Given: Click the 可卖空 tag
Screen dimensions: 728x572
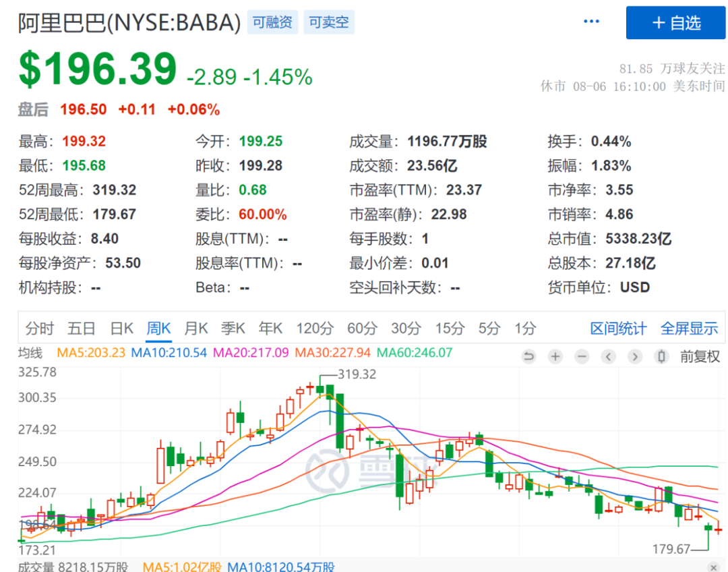Looking at the screenshot, I should point(329,22).
